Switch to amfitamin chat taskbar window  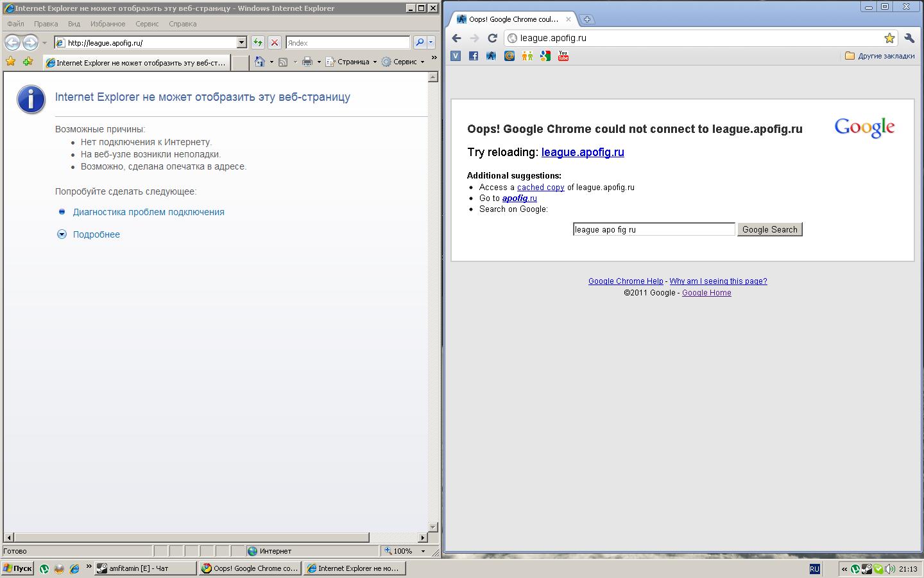145,568
